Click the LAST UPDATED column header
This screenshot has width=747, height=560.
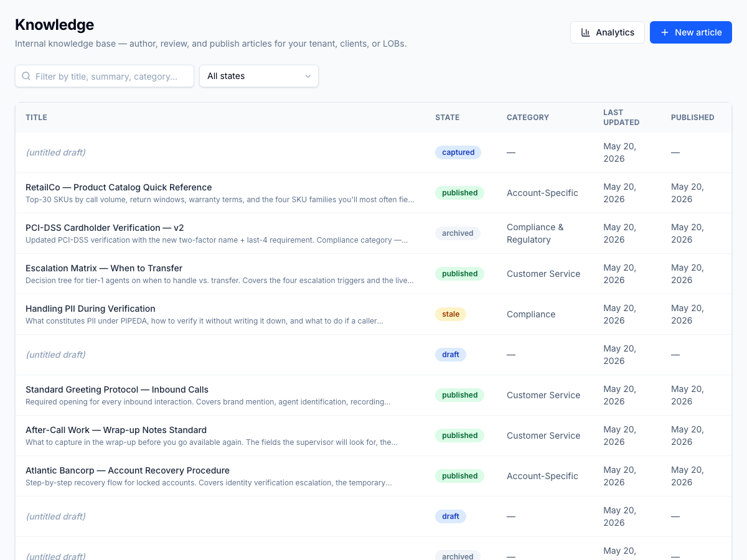tap(621, 118)
